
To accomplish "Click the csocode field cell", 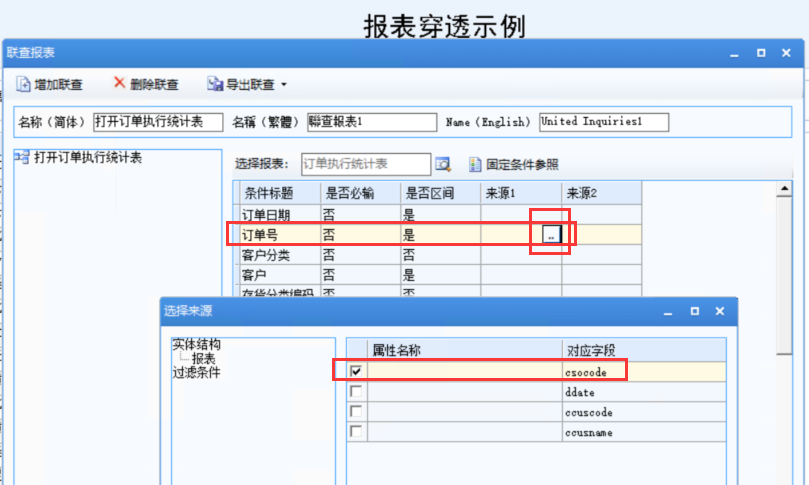I will point(644,372).
